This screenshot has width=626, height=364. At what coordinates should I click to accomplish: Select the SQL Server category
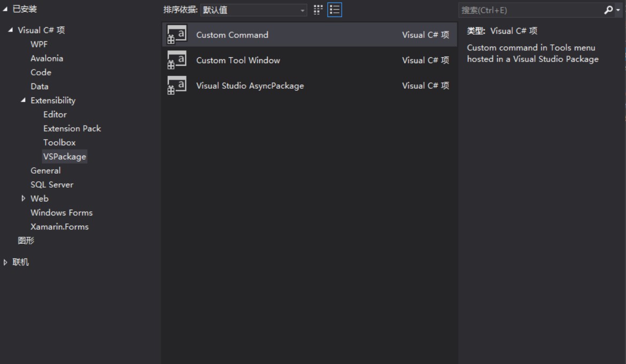[x=52, y=184]
